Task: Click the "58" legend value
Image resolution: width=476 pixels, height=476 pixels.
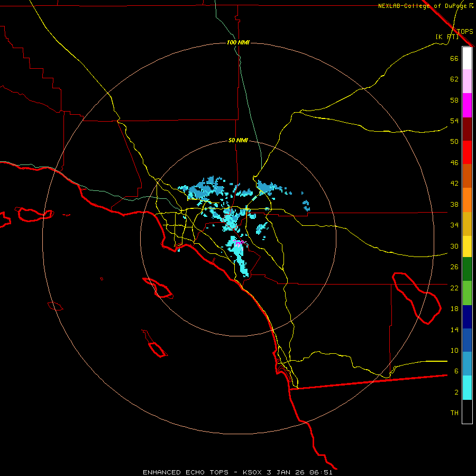Action: tap(454, 100)
